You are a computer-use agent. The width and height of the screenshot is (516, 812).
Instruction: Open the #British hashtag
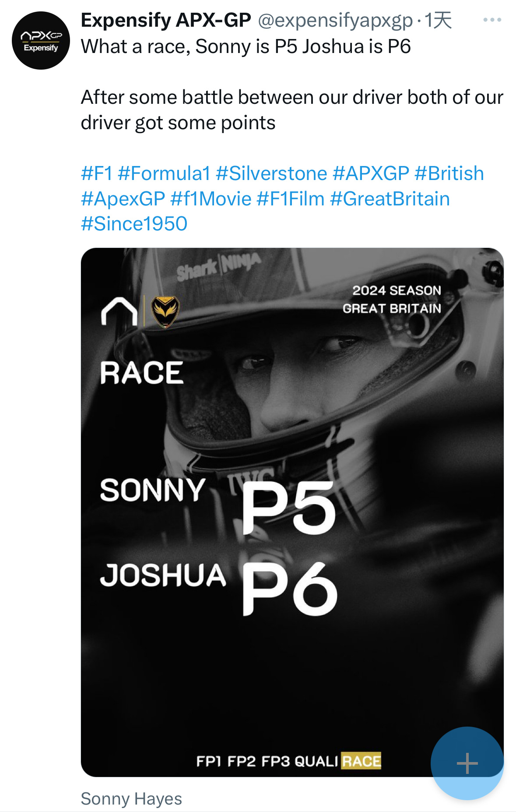(x=449, y=173)
